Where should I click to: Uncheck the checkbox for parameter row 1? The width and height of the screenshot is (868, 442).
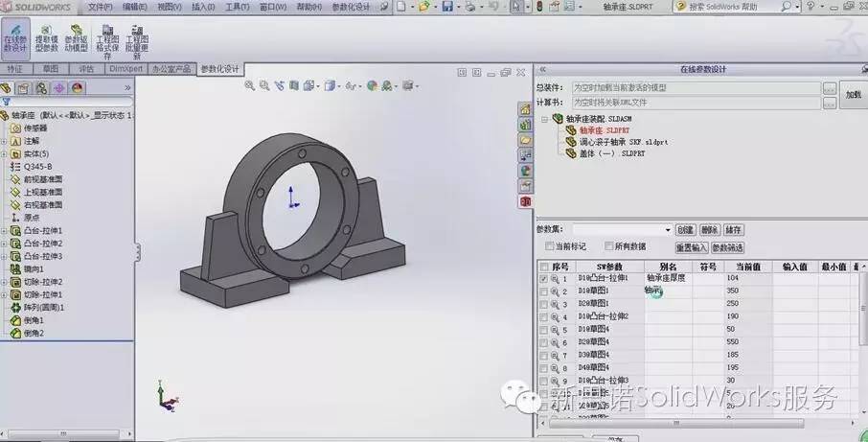(x=543, y=279)
